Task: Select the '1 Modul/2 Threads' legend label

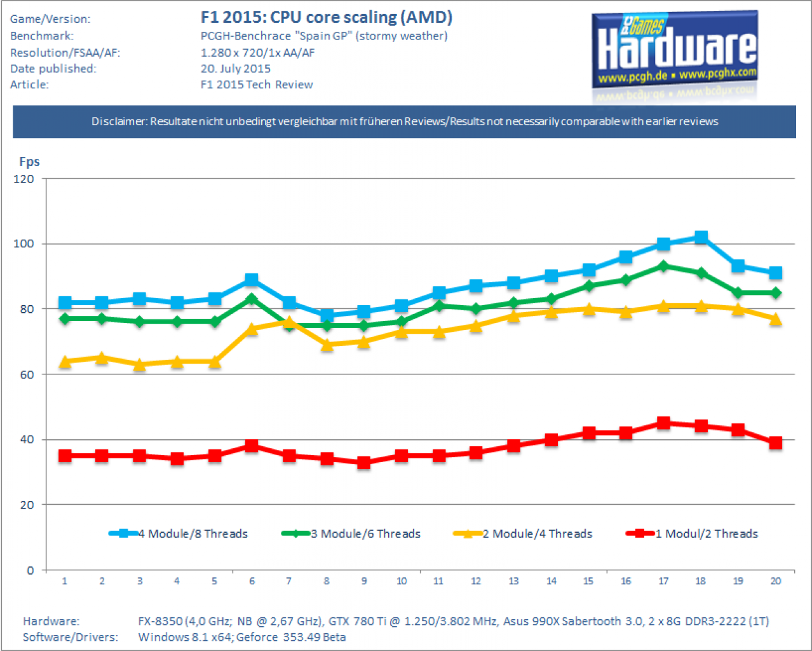Action: tap(707, 534)
